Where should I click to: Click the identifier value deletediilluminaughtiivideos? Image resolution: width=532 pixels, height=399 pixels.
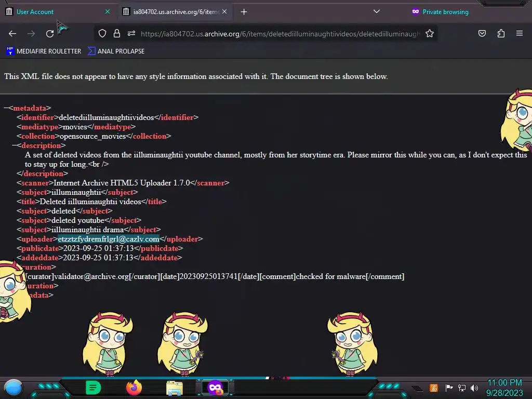tap(106, 117)
